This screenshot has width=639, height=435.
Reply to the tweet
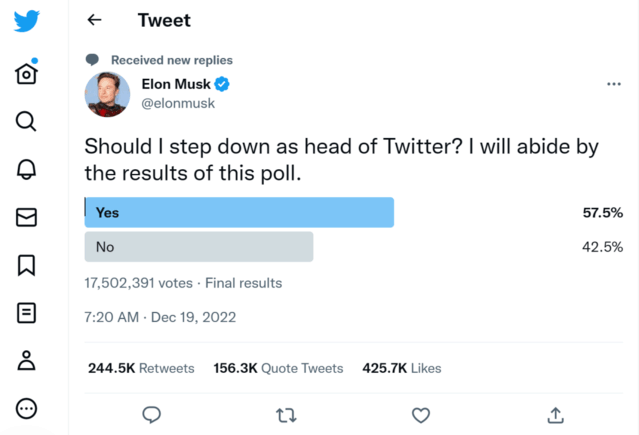pos(152,414)
